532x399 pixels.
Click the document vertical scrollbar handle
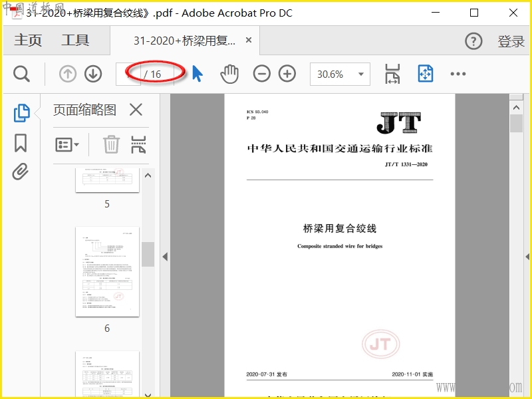click(x=517, y=124)
